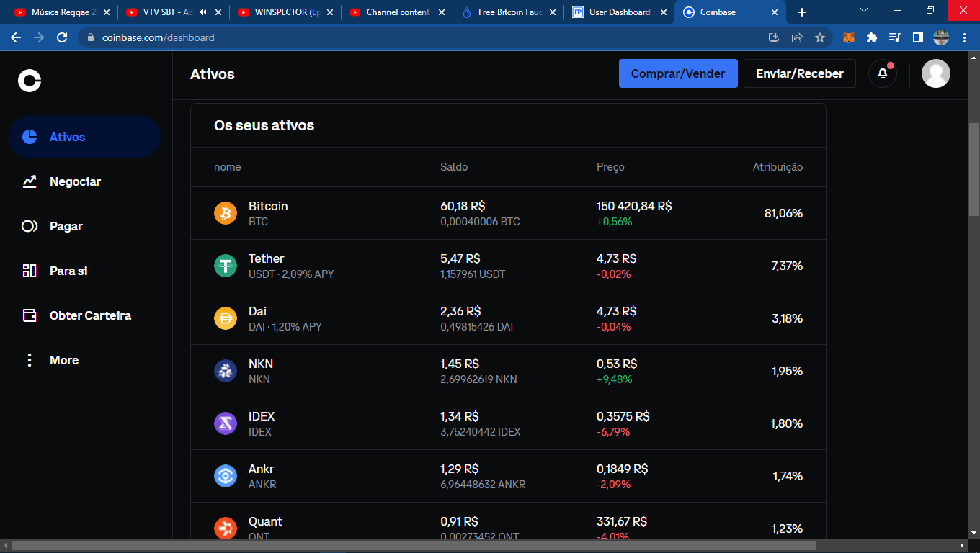The width and height of the screenshot is (980, 553).
Task: Click Tether allocation '7,37%'
Action: (787, 266)
